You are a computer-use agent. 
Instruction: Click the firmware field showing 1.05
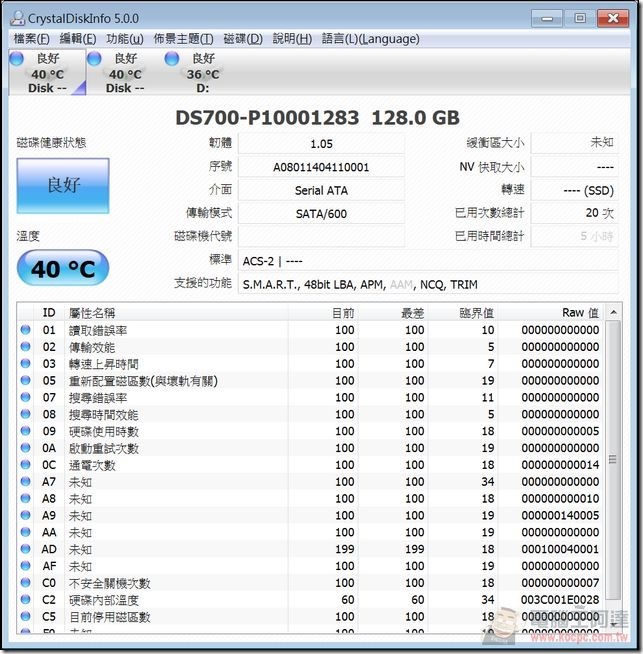coord(321,144)
